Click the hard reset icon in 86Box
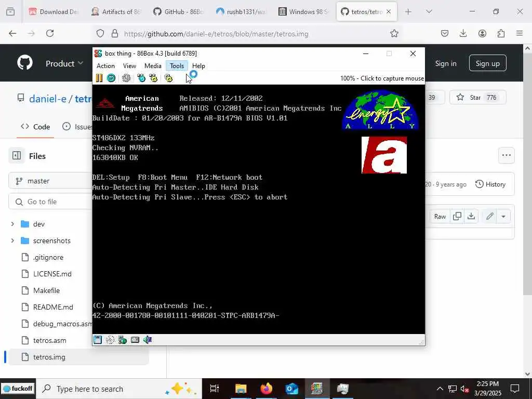 (x=111, y=78)
